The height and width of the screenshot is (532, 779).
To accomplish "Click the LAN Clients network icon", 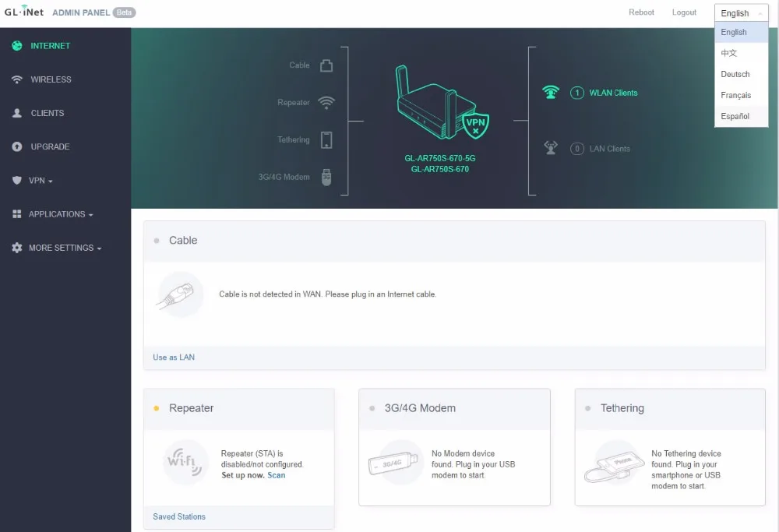I will point(551,147).
